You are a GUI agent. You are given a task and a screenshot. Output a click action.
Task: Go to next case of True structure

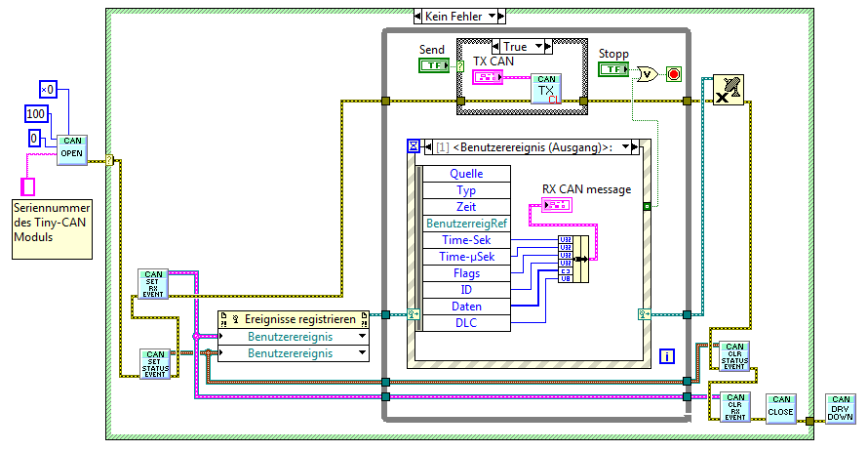tap(548, 47)
